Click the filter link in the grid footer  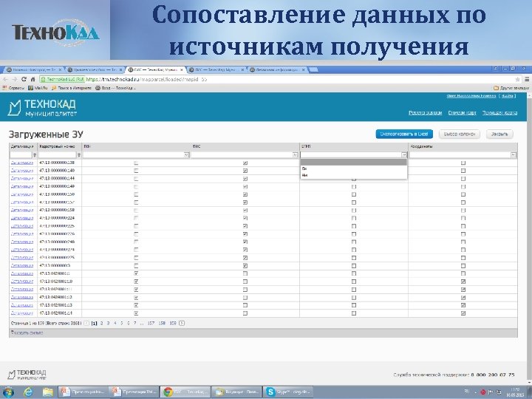(27, 332)
